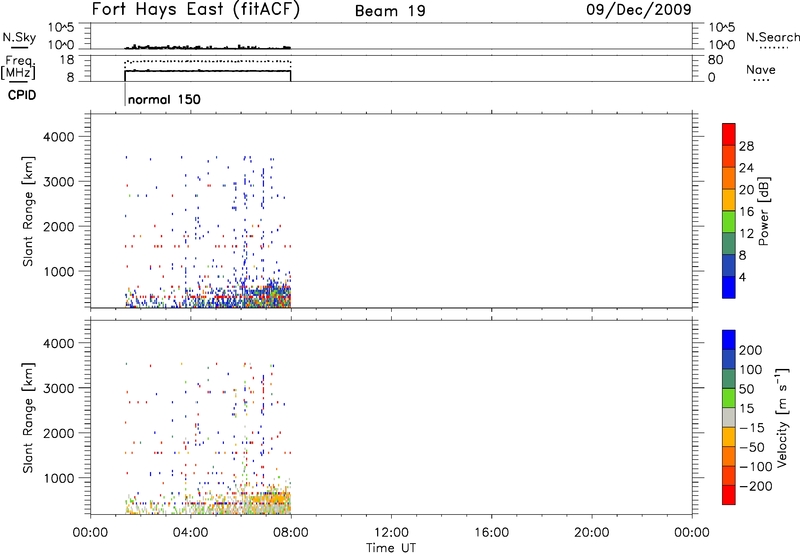800x554 pixels.
Task: Click the "N.Sky" legend label
Action: coord(19,37)
